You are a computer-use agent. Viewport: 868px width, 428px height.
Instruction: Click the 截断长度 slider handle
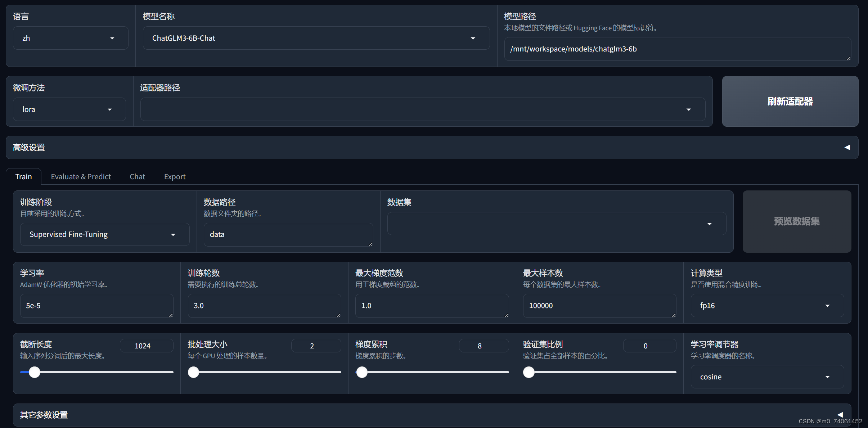click(35, 372)
